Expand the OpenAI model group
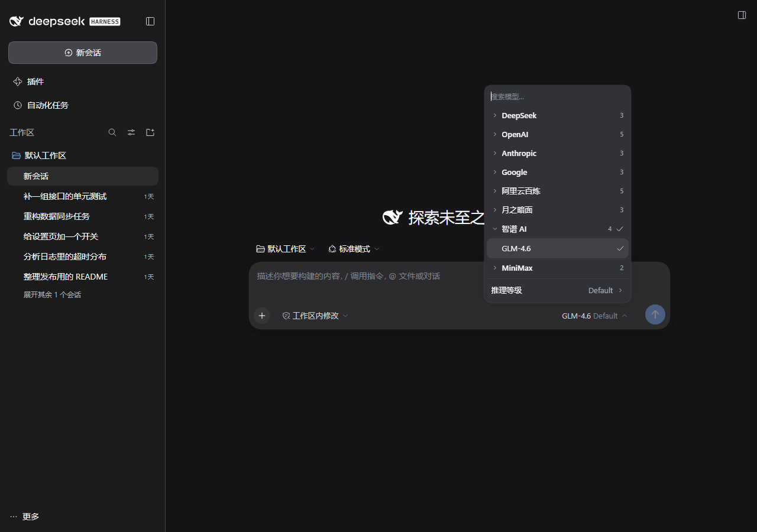The height and width of the screenshot is (532, 757). pyautogui.click(x=558, y=134)
